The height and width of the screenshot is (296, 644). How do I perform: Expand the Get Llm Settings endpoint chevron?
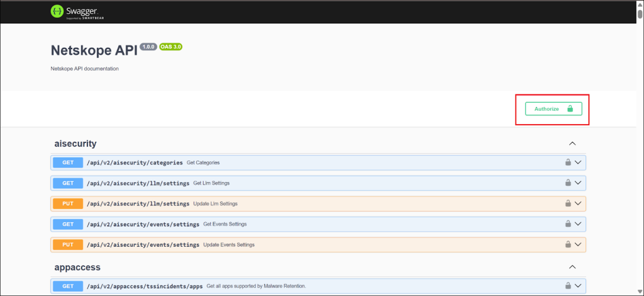(578, 183)
